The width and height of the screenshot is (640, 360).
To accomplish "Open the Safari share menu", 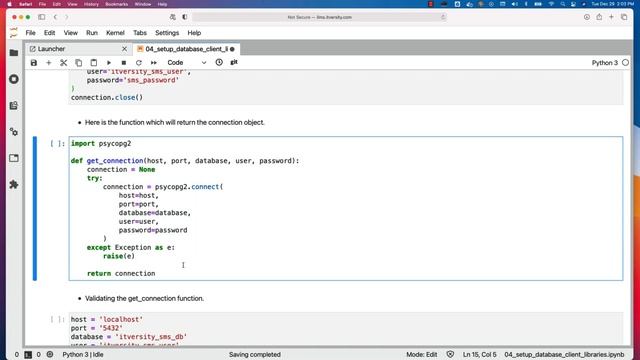I will pyautogui.click(x=599, y=17).
